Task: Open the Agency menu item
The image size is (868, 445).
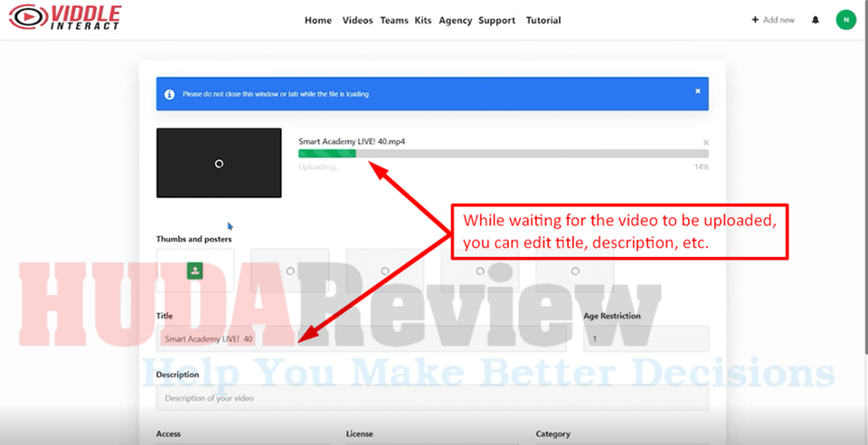Action: [x=455, y=21]
